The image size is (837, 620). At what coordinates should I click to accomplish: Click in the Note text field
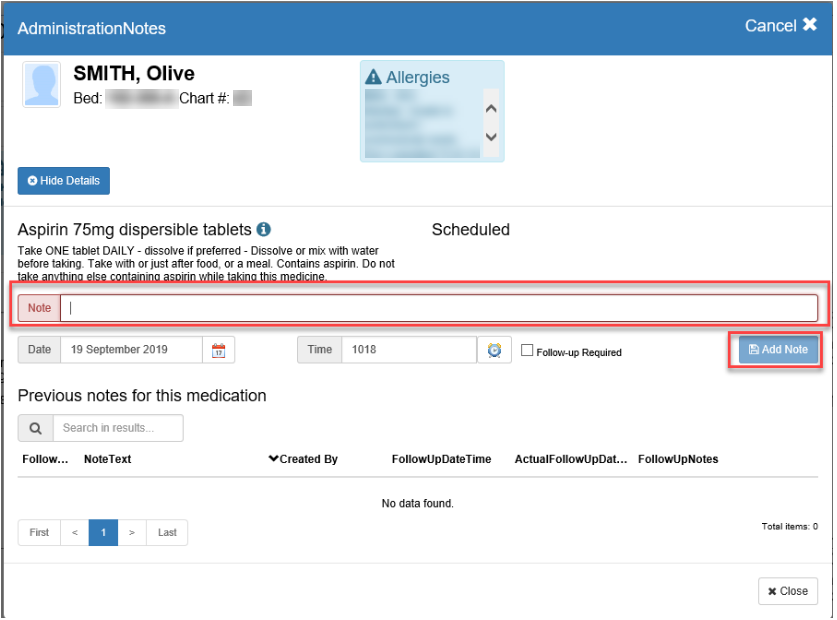click(x=438, y=308)
